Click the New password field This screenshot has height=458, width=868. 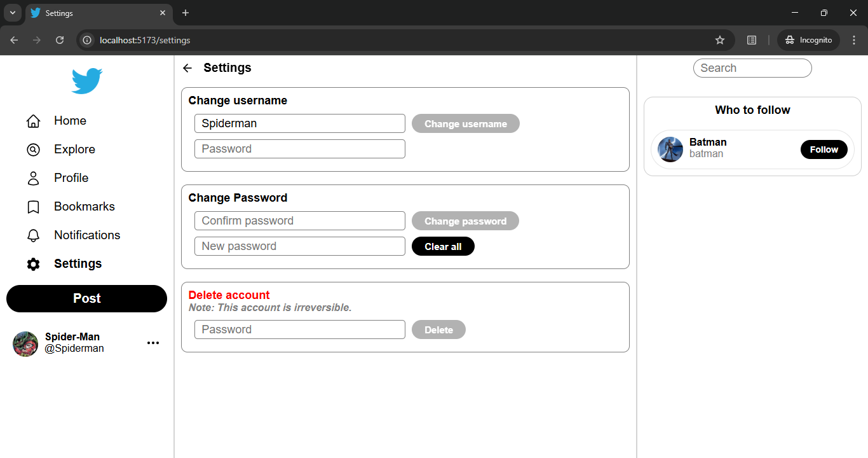[300, 246]
